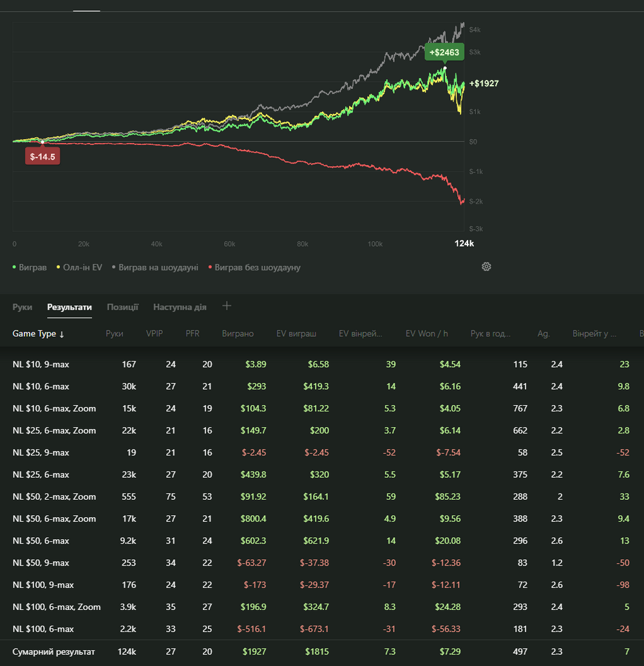Sort by the VPIP column header
Image resolution: width=644 pixels, height=666 pixels.
point(155,334)
